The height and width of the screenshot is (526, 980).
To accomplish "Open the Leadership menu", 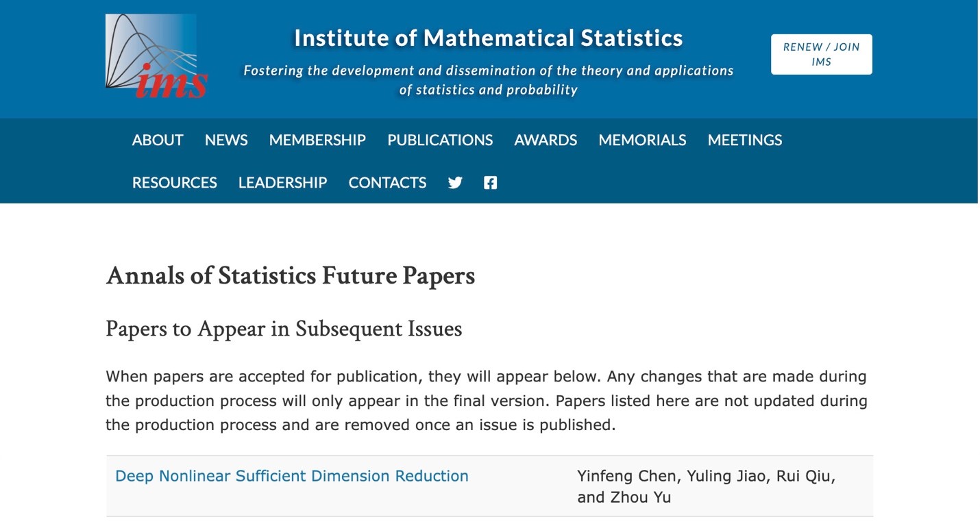I will coord(282,183).
